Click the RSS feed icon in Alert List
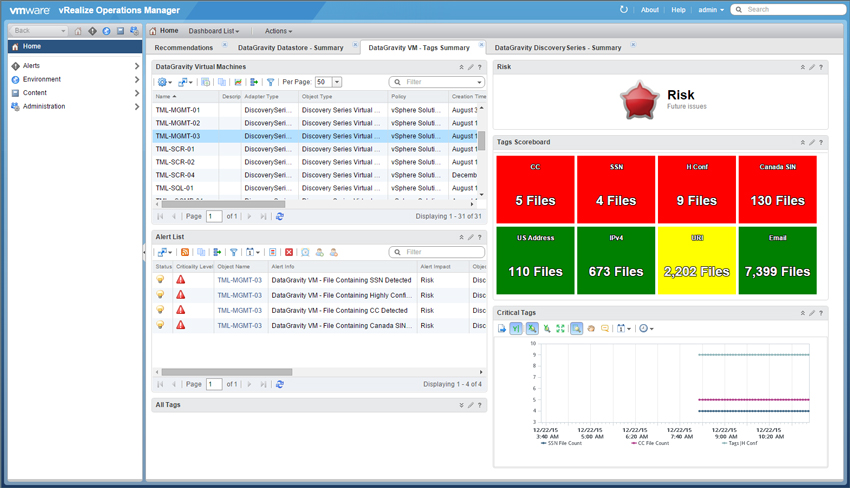This screenshot has width=850, height=488. 185,252
